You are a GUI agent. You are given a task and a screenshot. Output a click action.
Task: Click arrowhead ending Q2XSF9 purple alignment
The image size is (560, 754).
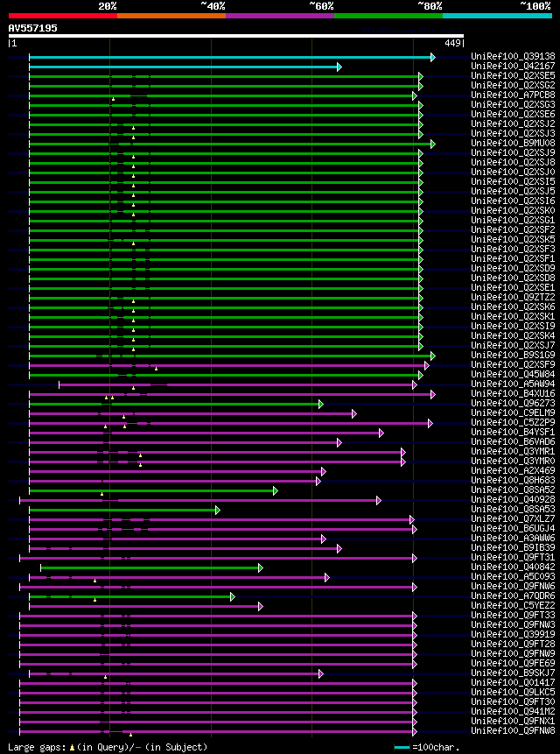tap(426, 365)
